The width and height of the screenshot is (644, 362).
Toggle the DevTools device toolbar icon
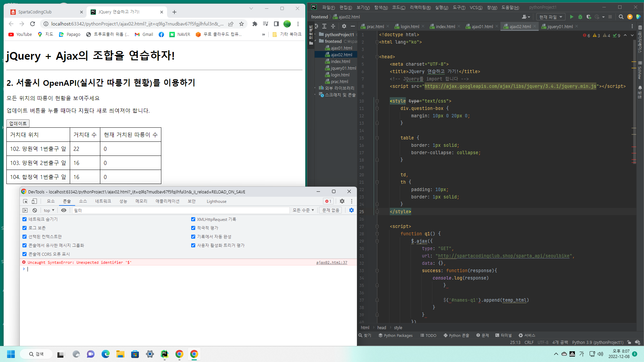tap(34, 201)
